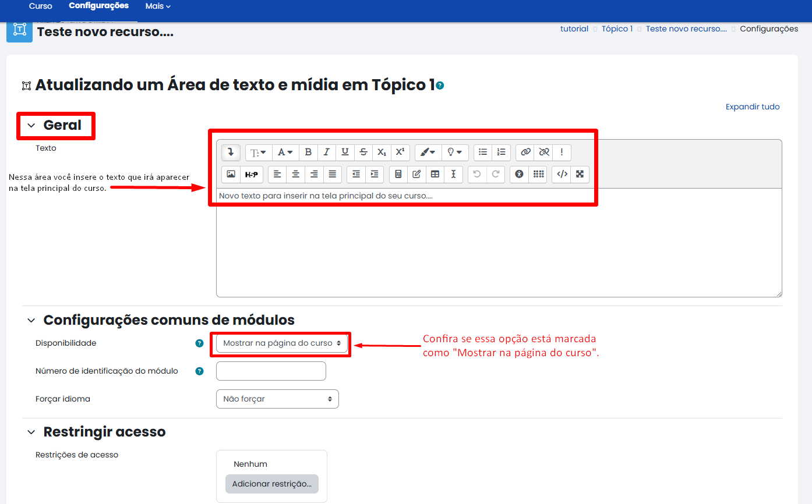Open the Configurações menu item

coord(99,6)
